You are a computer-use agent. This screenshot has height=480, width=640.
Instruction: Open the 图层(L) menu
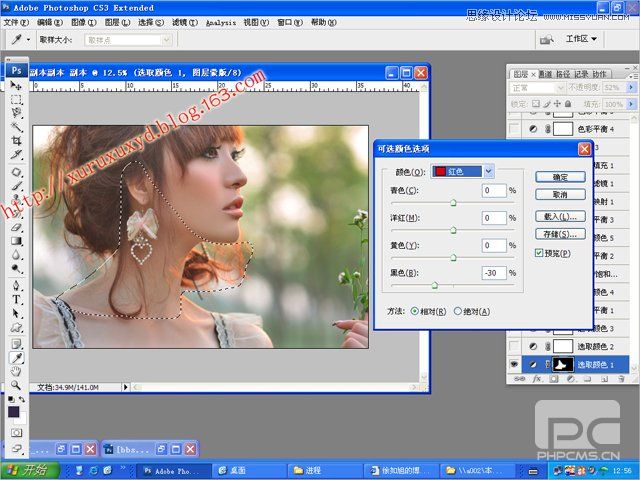pos(117,22)
